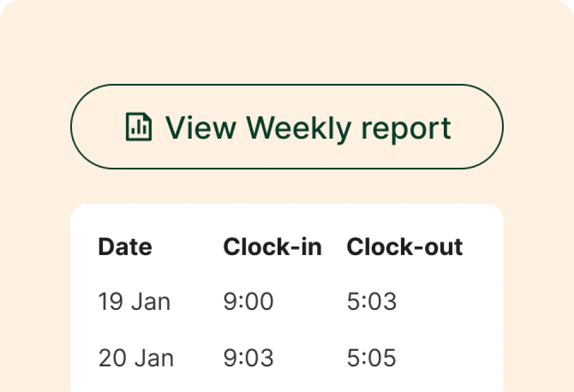Select the middle bar of the chart icon
This screenshot has width=574, height=392.
pyautogui.click(x=144, y=130)
